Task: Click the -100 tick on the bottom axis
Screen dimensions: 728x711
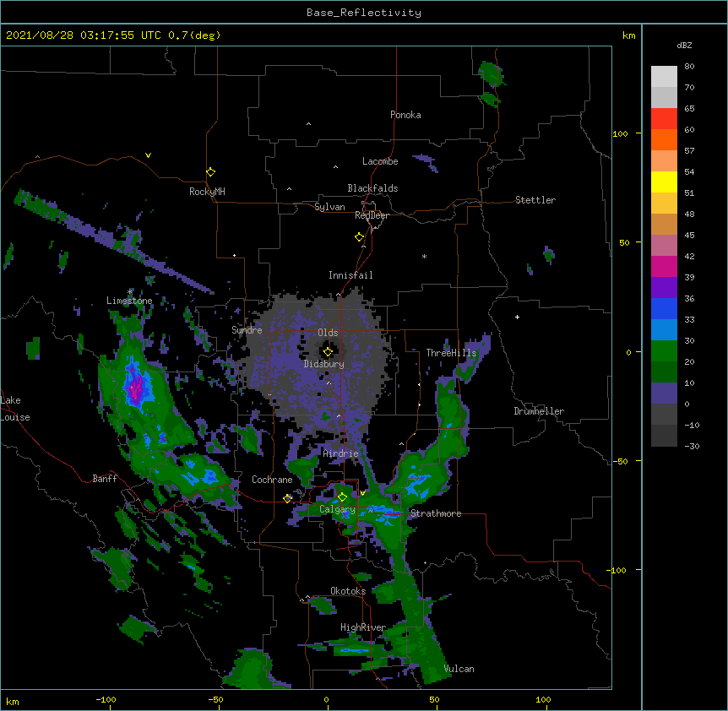Action: click(x=106, y=699)
